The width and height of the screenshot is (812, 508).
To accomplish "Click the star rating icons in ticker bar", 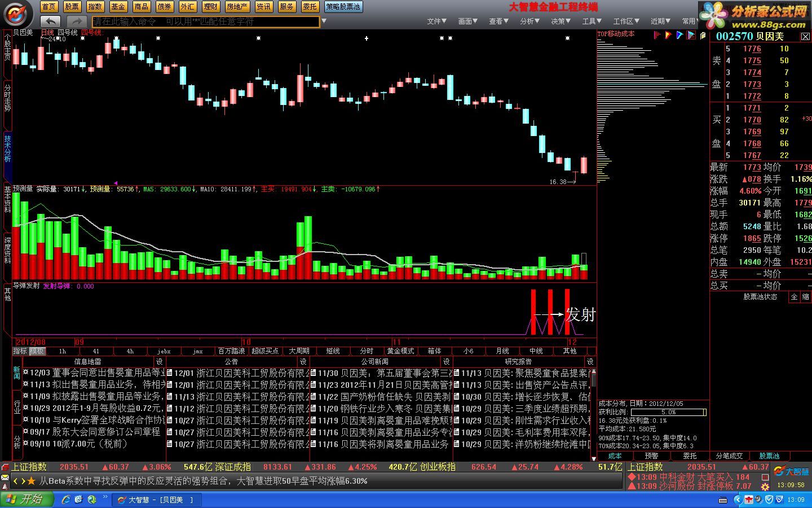I will point(32,481).
